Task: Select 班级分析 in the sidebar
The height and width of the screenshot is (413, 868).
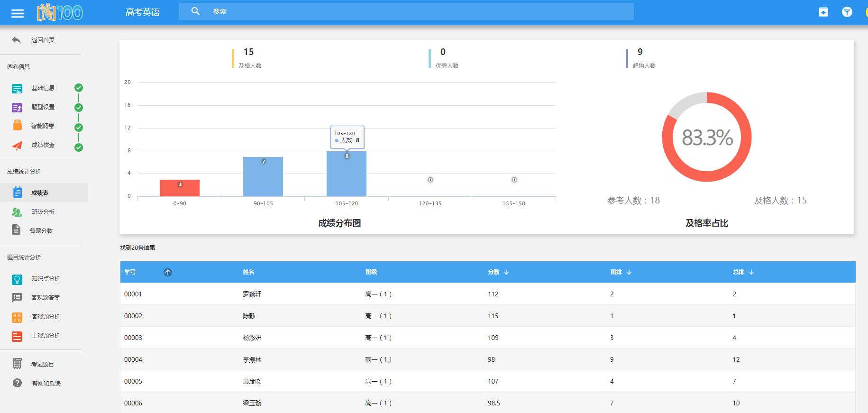Action: pyautogui.click(x=43, y=212)
